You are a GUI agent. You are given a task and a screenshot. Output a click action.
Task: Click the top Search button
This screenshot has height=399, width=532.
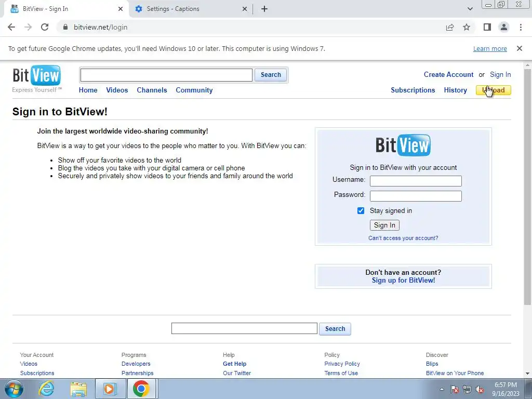click(x=271, y=75)
